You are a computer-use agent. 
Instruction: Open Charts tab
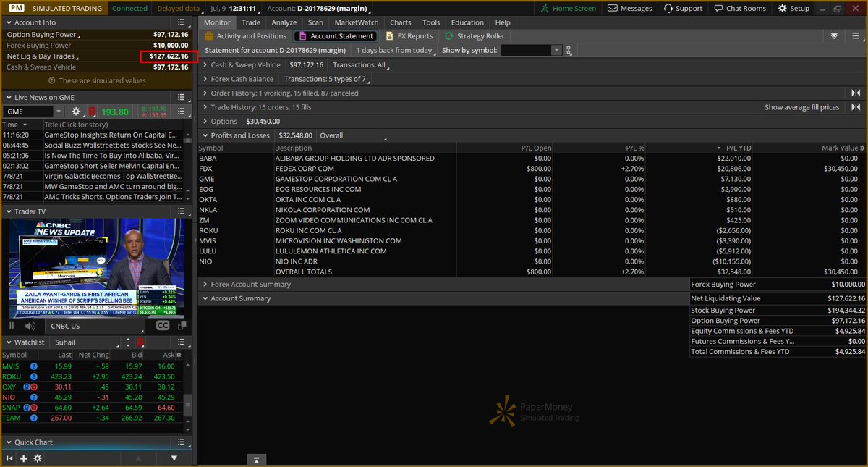(400, 22)
